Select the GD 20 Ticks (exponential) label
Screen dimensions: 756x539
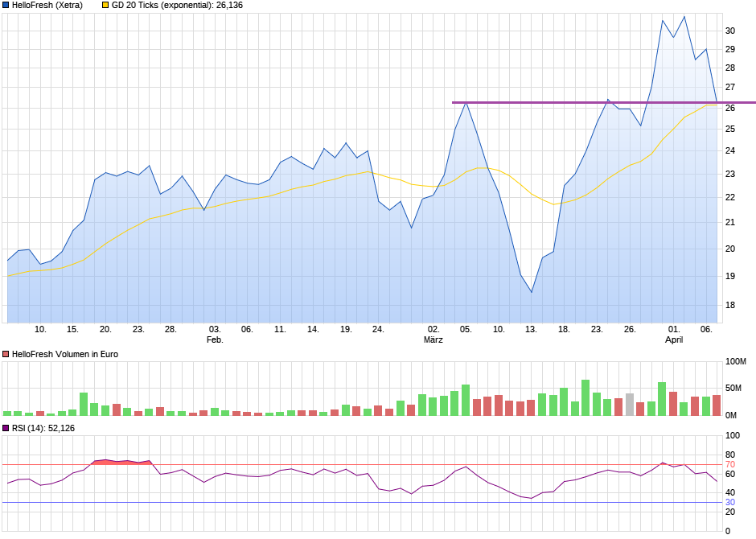click(177, 6)
